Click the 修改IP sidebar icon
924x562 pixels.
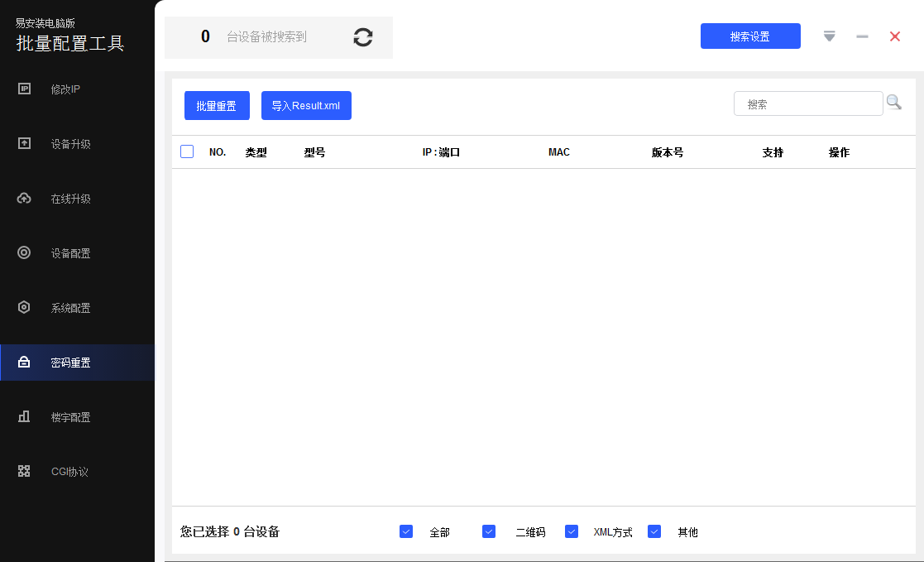click(25, 89)
